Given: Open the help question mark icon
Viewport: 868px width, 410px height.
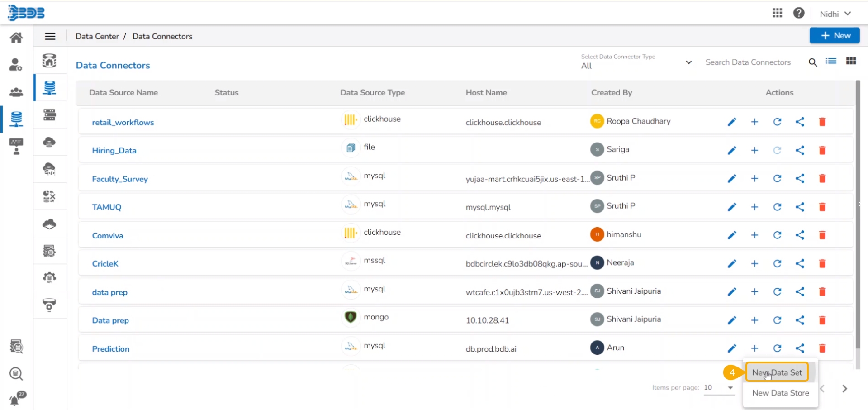Looking at the screenshot, I should click(x=799, y=13).
